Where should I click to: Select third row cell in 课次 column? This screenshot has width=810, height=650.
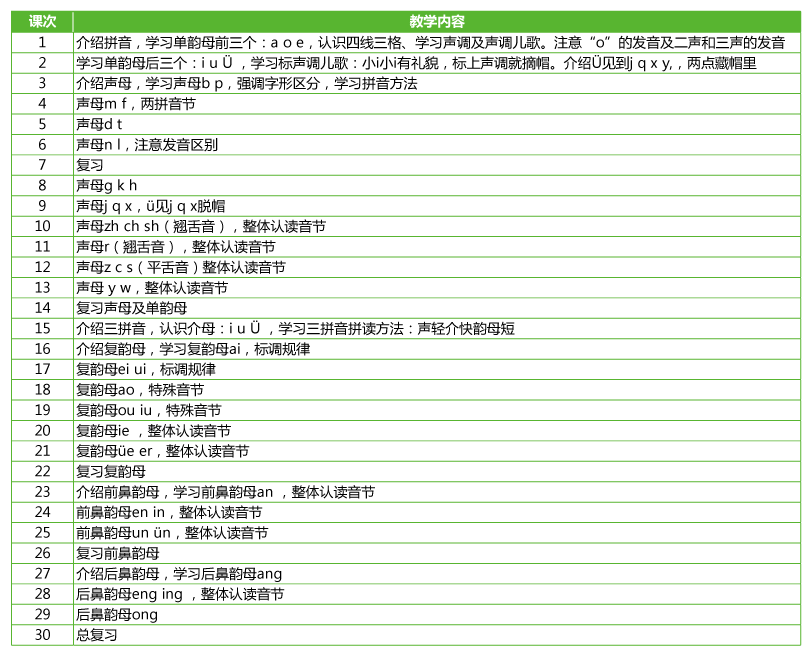point(42,84)
